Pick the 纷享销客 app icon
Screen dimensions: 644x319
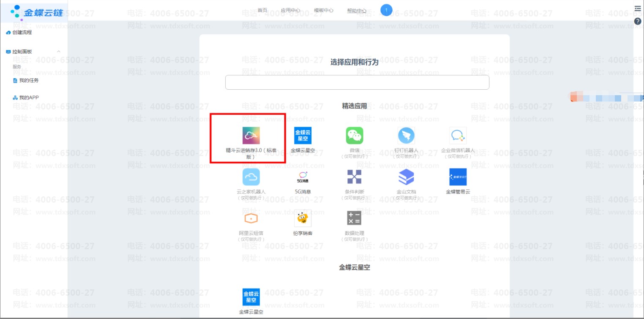[x=303, y=218]
